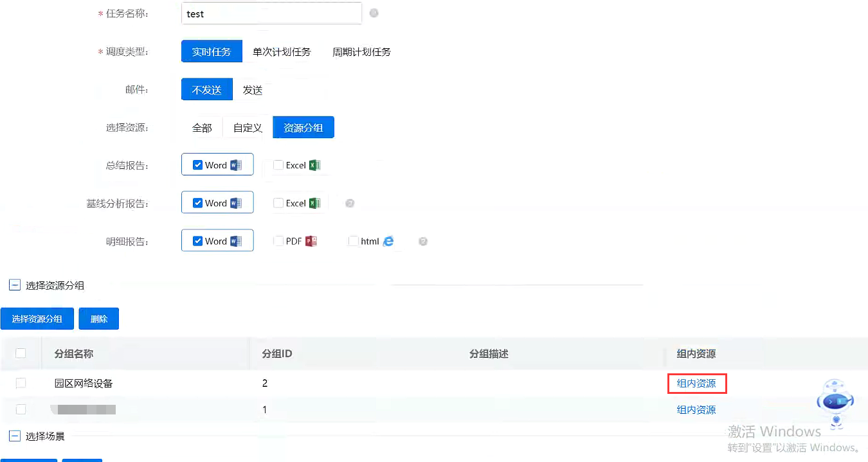Click the 选择资源分组 button
Screen dimensions: 868x462
(37, 319)
